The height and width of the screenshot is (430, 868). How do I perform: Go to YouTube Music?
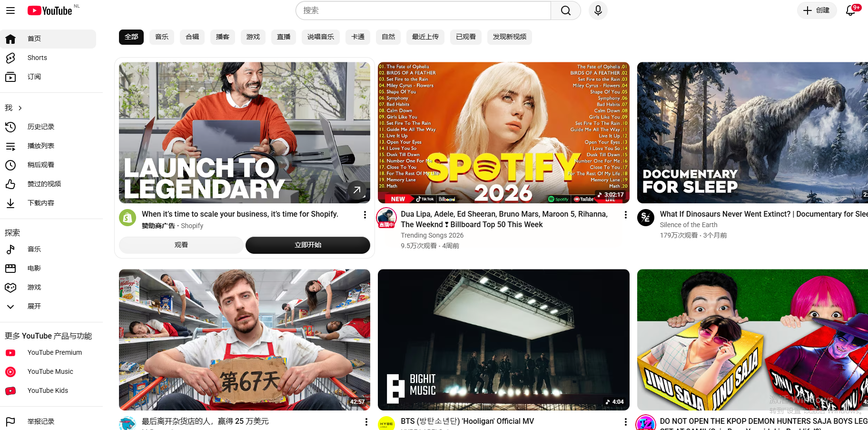tap(50, 371)
